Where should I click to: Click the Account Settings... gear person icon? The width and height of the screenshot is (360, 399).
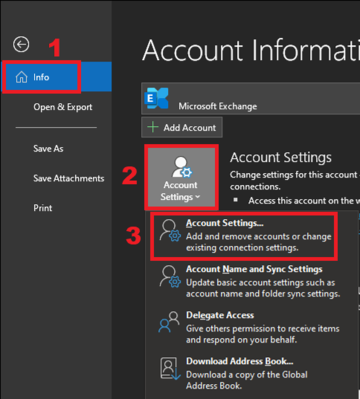click(170, 230)
